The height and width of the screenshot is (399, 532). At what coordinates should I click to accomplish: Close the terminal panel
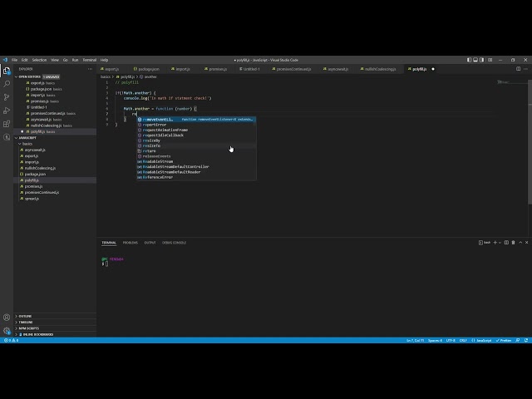coord(526,243)
